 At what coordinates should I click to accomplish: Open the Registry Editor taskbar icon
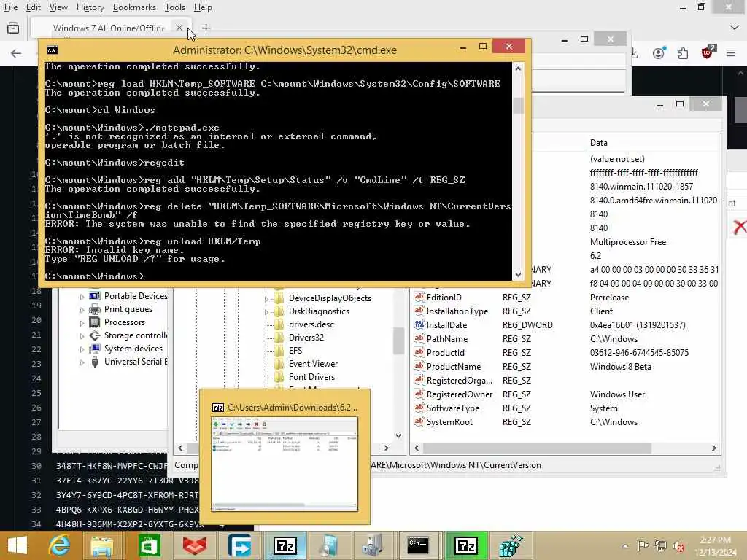tap(511, 545)
